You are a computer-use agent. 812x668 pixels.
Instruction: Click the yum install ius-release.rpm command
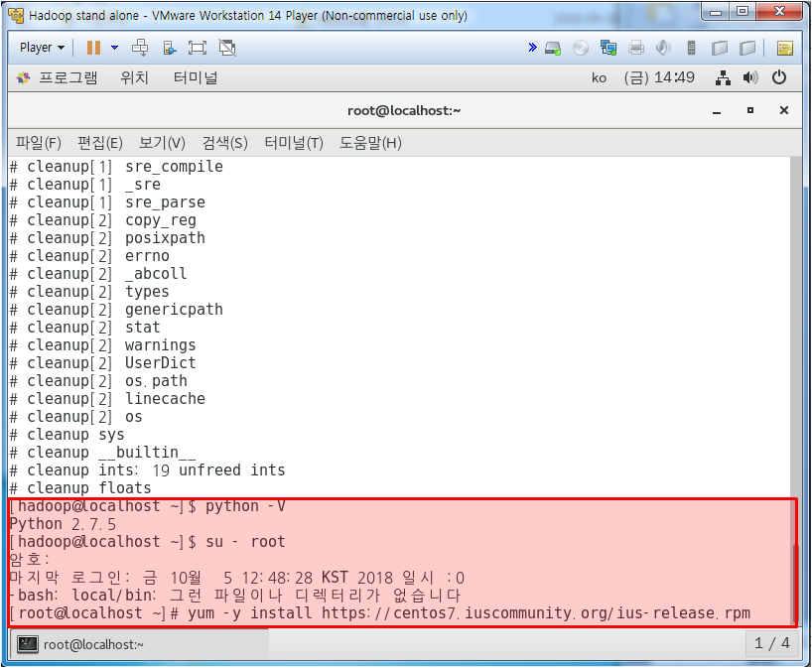[x=380, y=613]
